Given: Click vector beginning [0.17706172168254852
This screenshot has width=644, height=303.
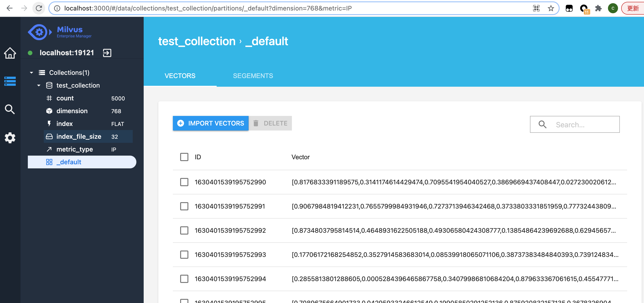Looking at the screenshot, I should (455, 255).
